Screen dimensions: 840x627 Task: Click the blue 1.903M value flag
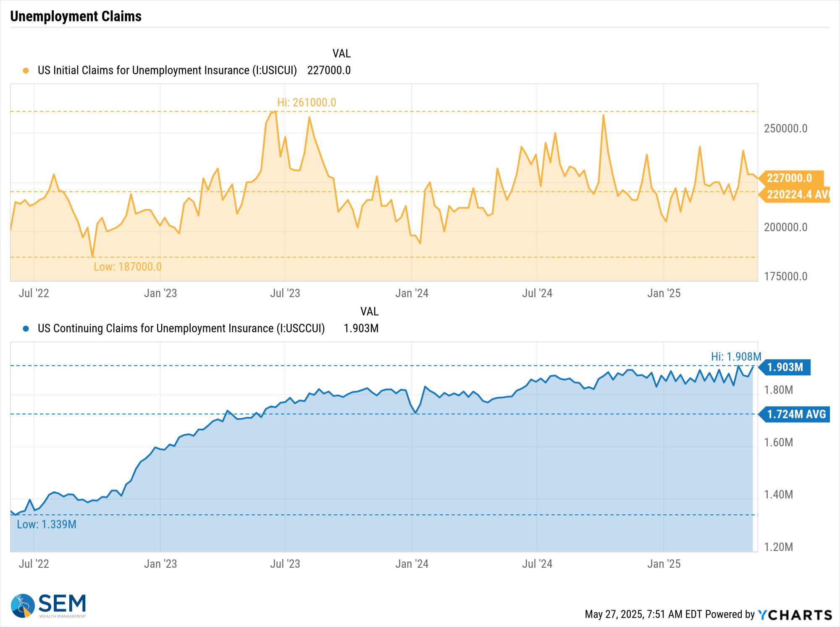click(785, 367)
